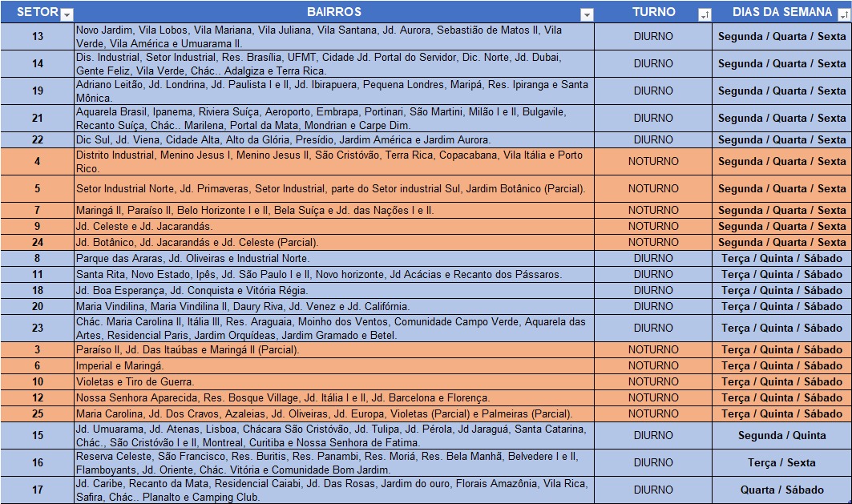Select the Imperial e Maringá cell

pyautogui.click(x=333, y=366)
